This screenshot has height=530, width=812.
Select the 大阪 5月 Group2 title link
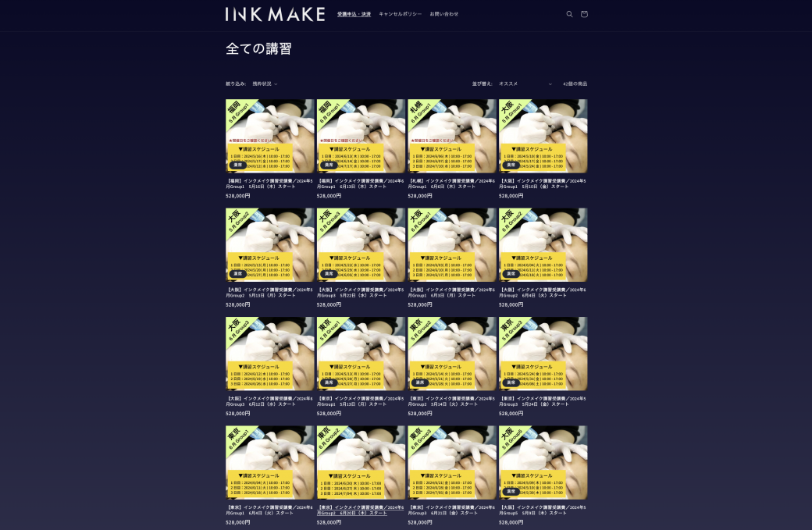[x=269, y=293]
